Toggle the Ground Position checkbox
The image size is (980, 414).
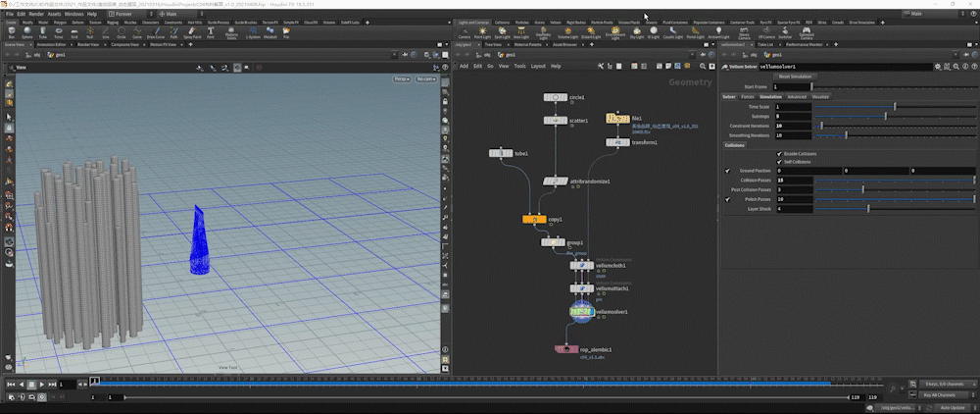coord(727,171)
